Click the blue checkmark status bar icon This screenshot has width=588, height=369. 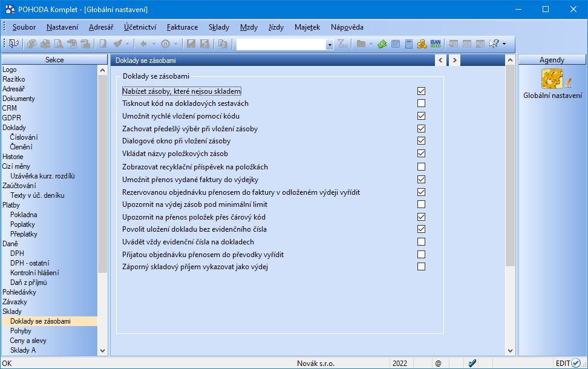pyautogui.click(x=472, y=363)
